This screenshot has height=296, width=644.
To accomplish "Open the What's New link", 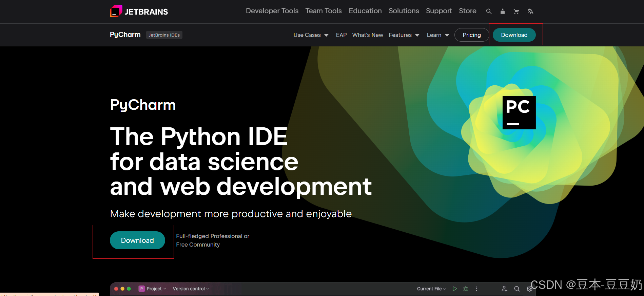I will [368, 35].
